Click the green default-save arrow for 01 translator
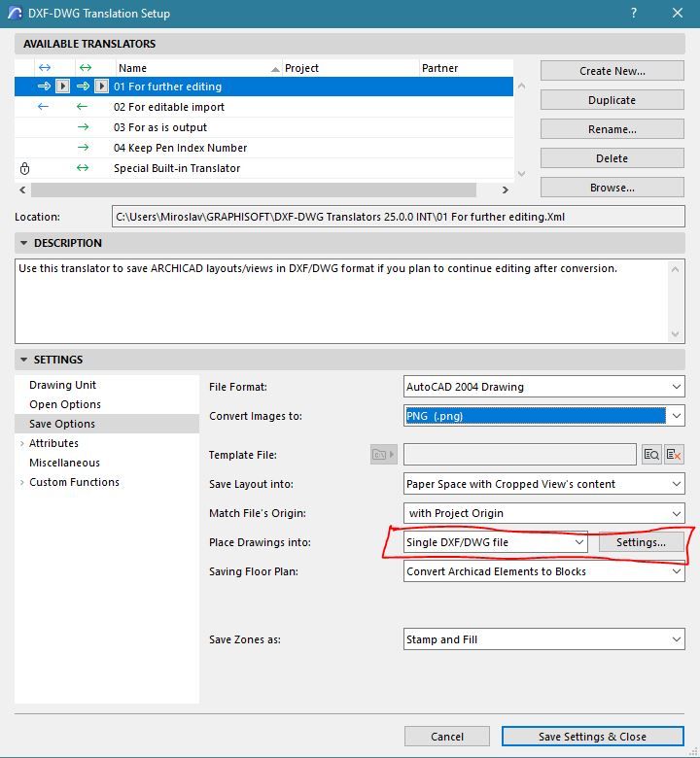The image size is (700, 758). (84, 86)
